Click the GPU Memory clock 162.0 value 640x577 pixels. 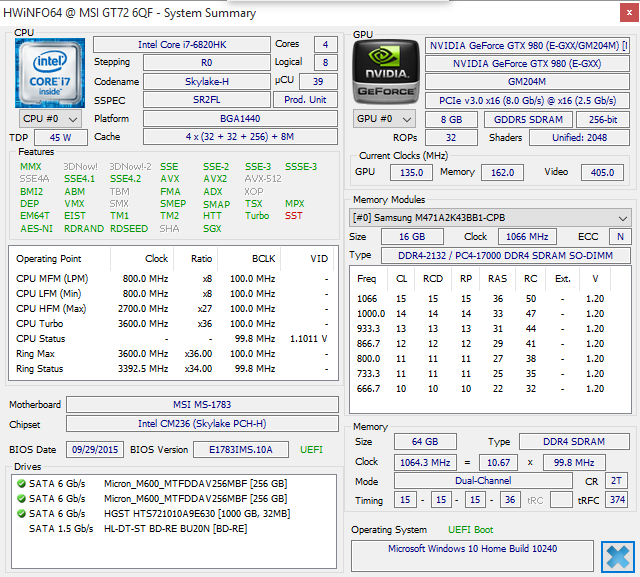click(502, 173)
